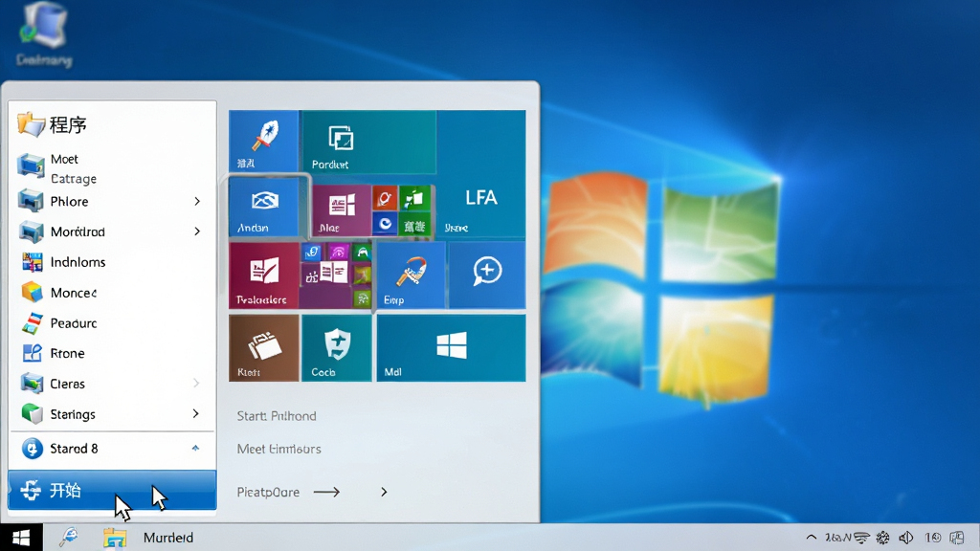This screenshot has height=551, width=980.
Task: Open the brown Rlaft files tile
Action: pos(264,348)
